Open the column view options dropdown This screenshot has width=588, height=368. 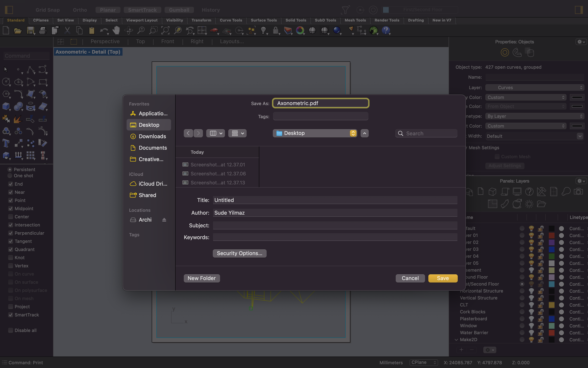215,133
